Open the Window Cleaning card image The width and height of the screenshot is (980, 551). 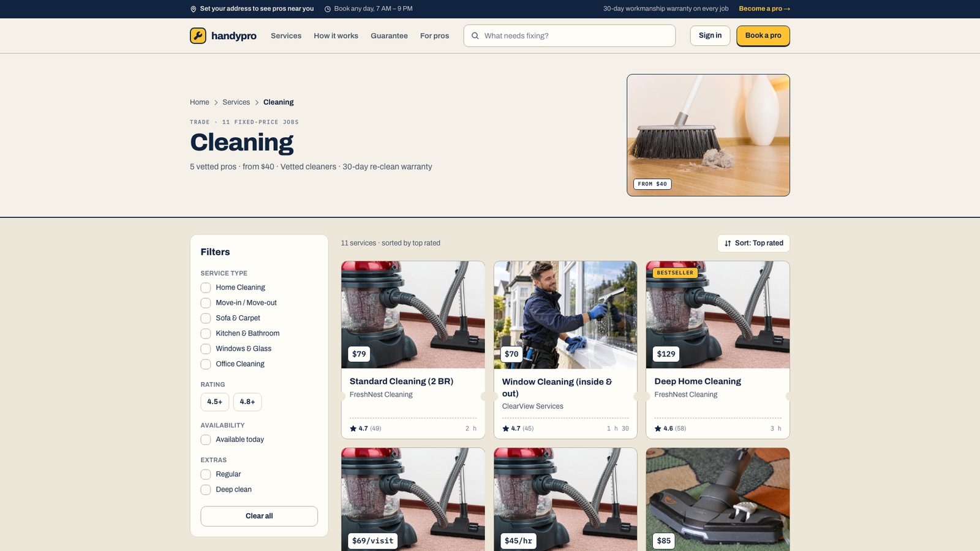tap(565, 315)
